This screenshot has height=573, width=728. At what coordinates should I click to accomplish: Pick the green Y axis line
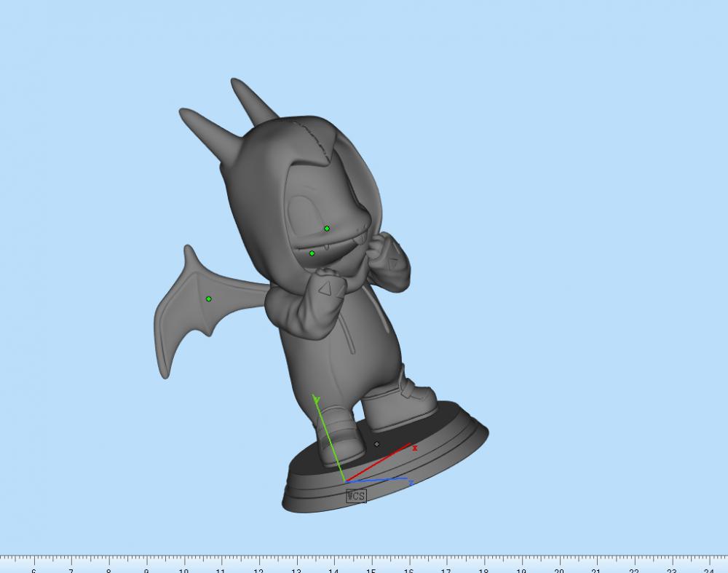click(329, 438)
